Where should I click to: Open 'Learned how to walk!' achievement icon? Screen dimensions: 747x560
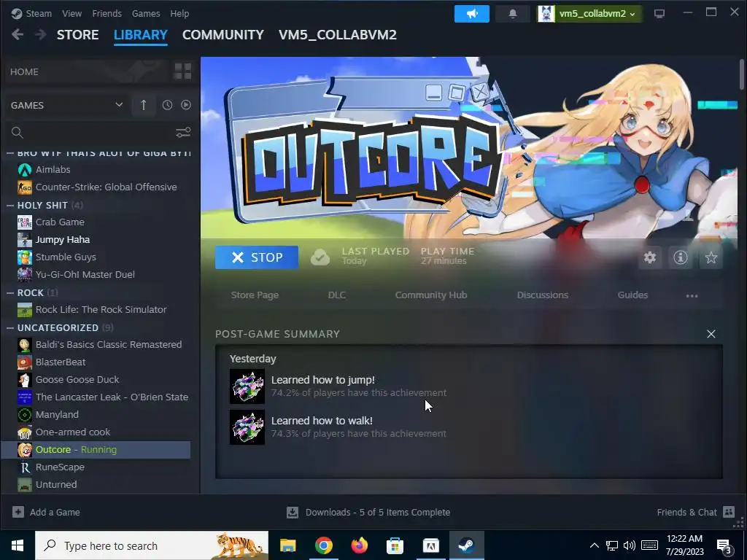tap(247, 427)
